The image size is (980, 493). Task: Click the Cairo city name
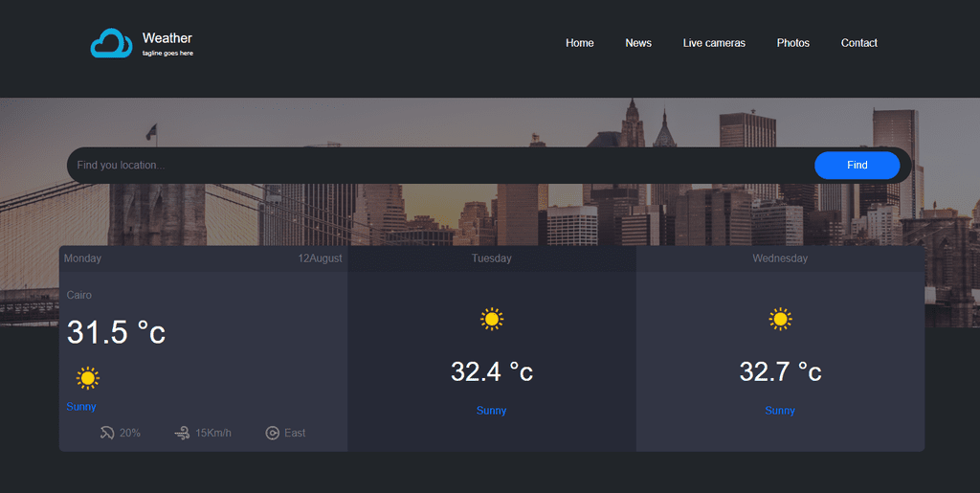tap(78, 295)
